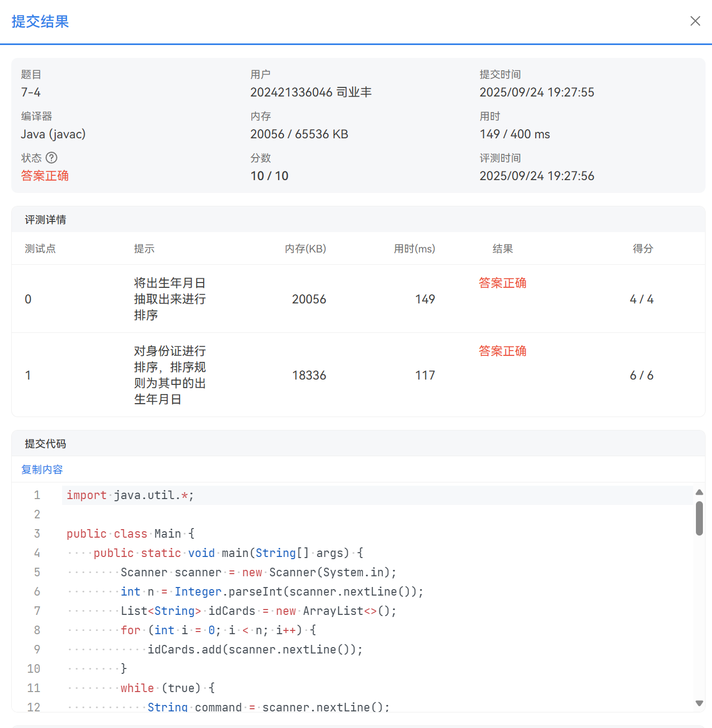Click the 用时(ms) column header

click(x=415, y=249)
